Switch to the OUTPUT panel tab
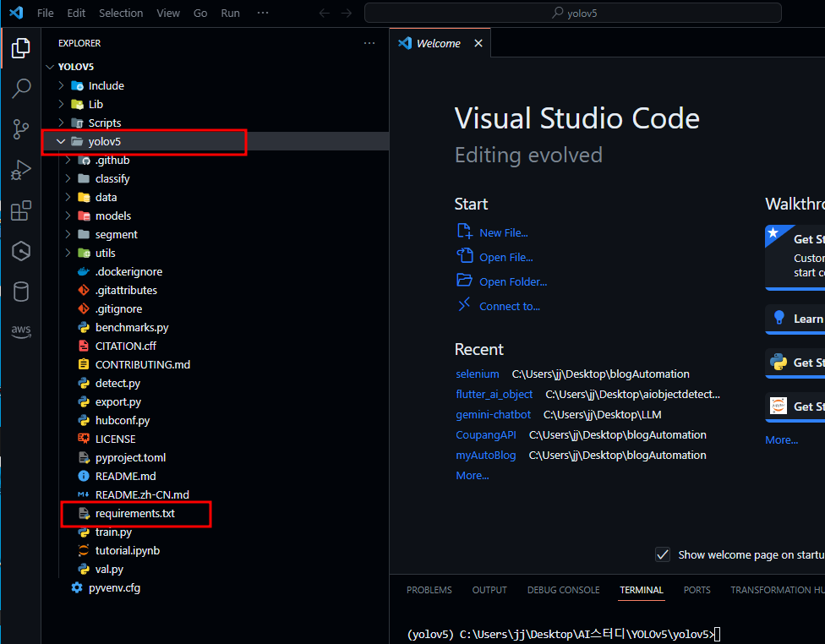The image size is (825, 644). 489,590
